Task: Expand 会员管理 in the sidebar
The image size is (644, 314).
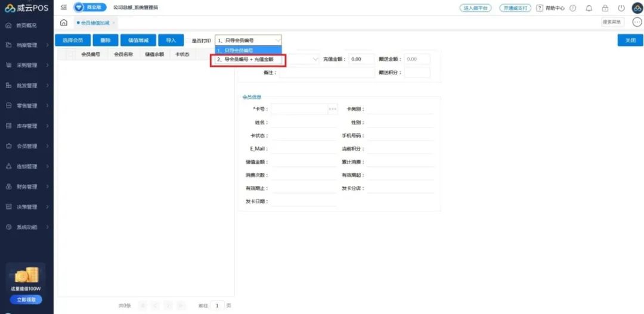Action: point(26,147)
